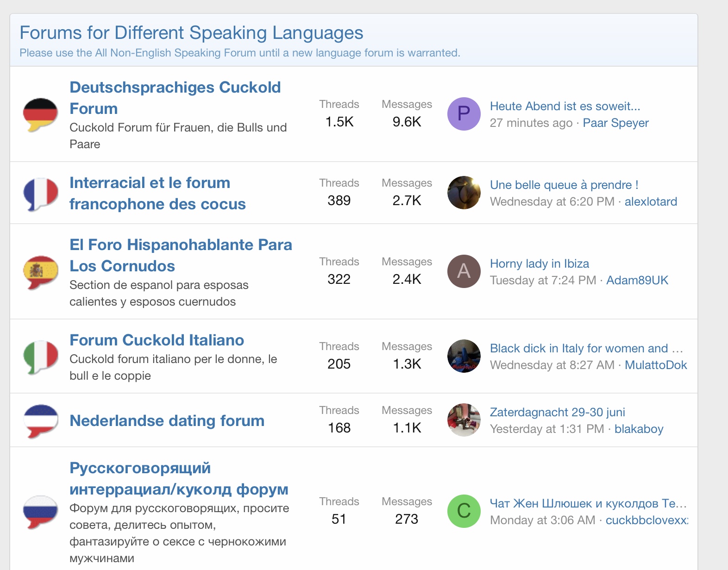
Task: Open thread 'Une belle queue à prendre !'
Action: tap(564, 185)
